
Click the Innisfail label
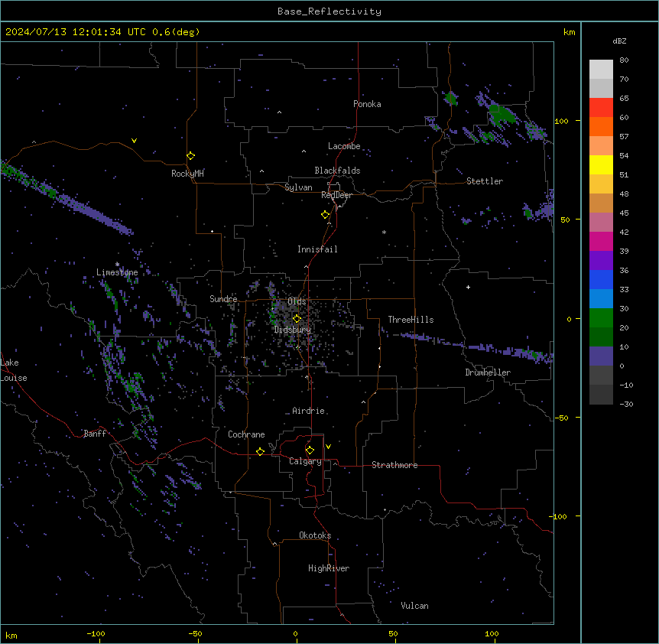[x=317, y=249]
